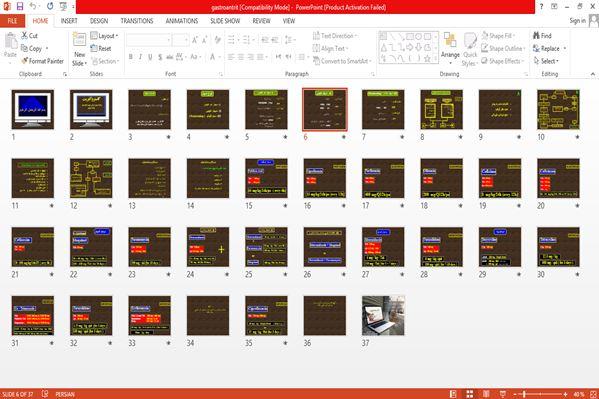The image size is (599, 399).
Task: Open the Text Direction dropdown
Action: pyautogui.click(x=335, y=36)
